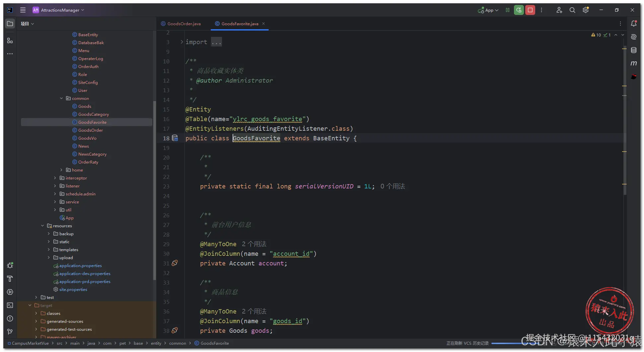Open the Debug tool window

point(10,265)
